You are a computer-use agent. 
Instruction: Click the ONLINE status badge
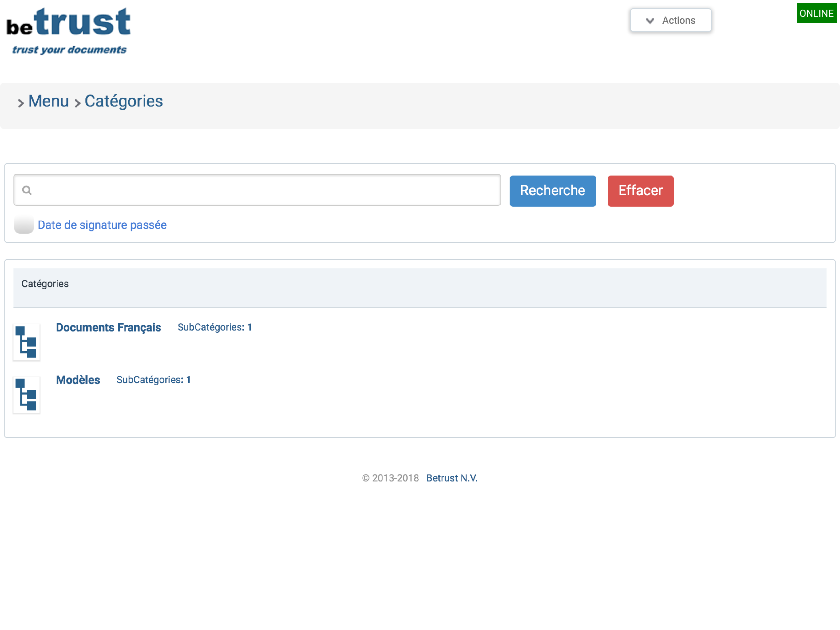tap(816, 13)
